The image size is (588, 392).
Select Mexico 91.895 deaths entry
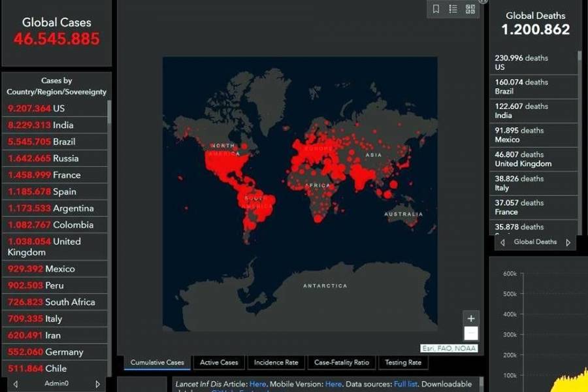point(533,135)
